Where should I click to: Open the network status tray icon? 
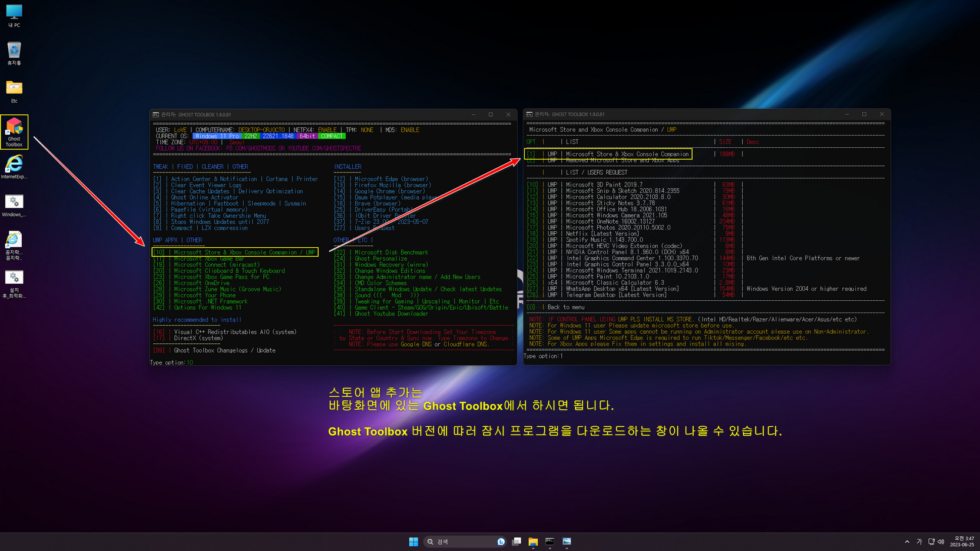931,542
